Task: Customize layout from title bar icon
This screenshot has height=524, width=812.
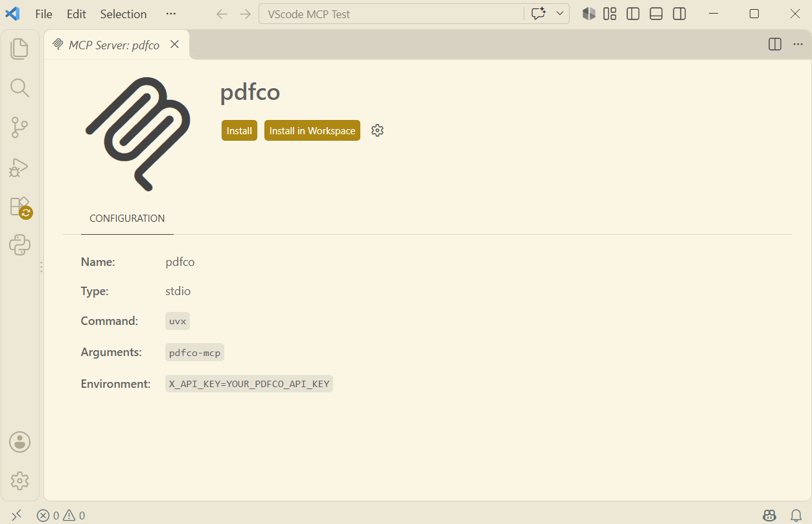Action: click(610, 14)
